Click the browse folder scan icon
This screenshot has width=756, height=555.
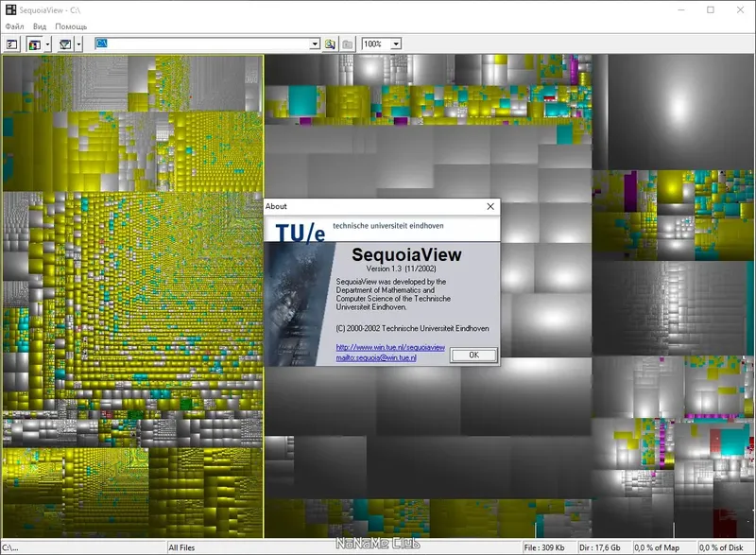(330, 44)
